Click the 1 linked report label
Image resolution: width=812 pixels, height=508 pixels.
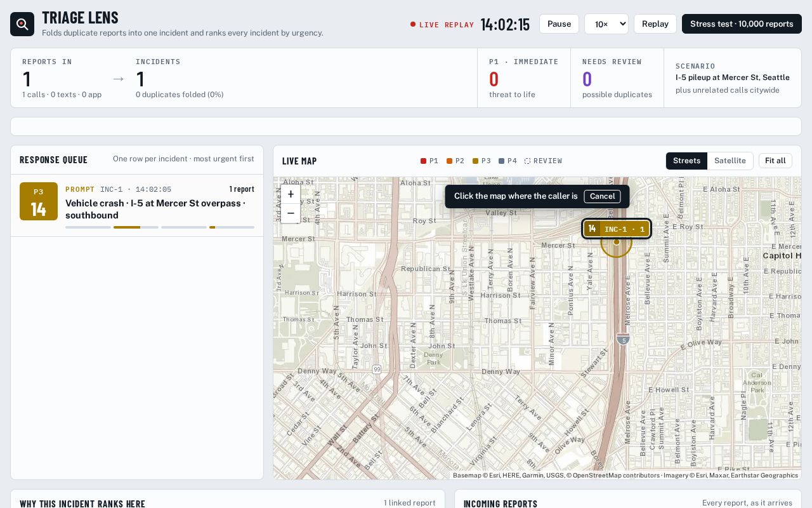(410, 503)
